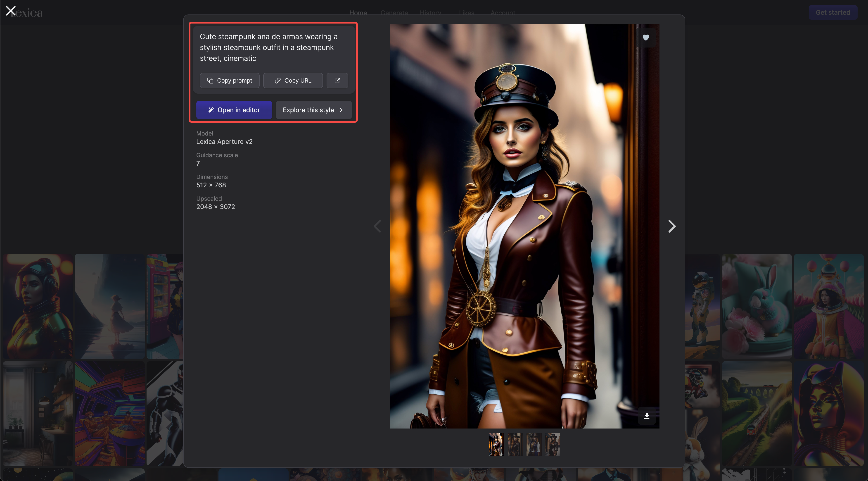Screen dimensions: 868x481
Task: Click the main steampunk portrait image
Action: pos(524,226)
